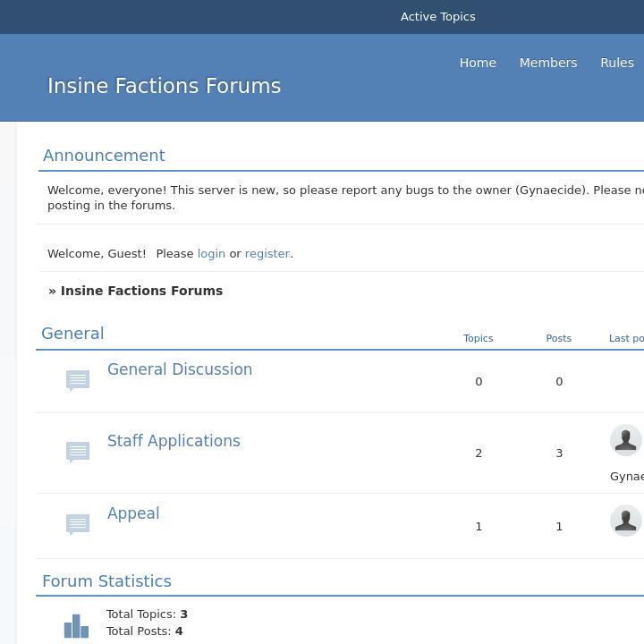Click the Staff Applications last poster avatar
Viewport: 644px width, 644px height.
click(625, 440)
